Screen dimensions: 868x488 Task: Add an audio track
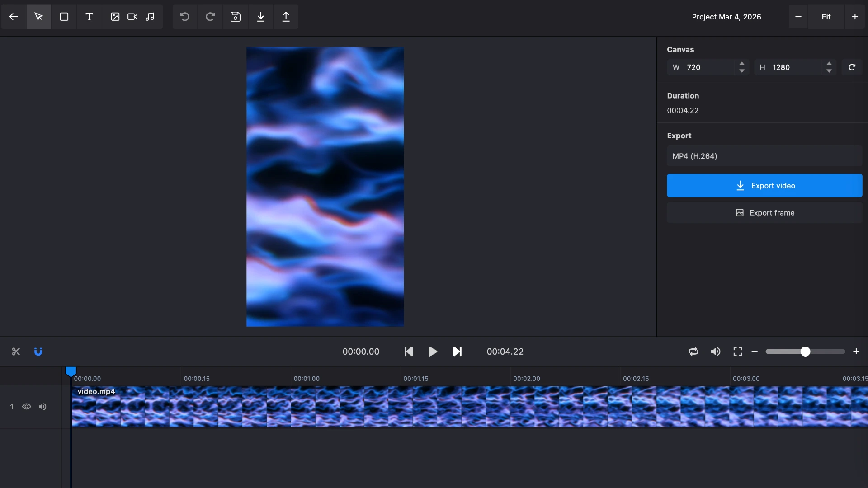click(x=150, y=17)
